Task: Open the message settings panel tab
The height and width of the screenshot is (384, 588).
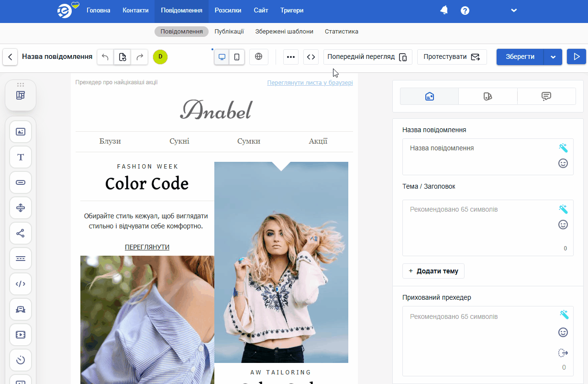Action: [429, 96]
